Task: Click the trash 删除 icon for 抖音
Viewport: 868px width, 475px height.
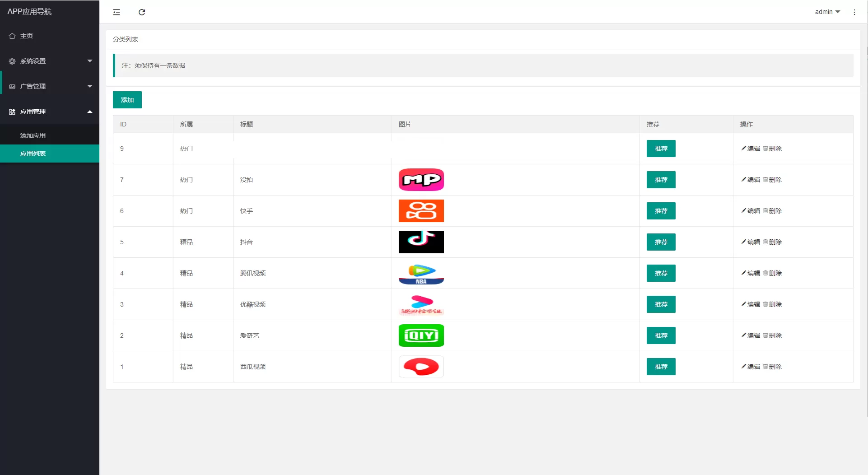Action: 765,242
